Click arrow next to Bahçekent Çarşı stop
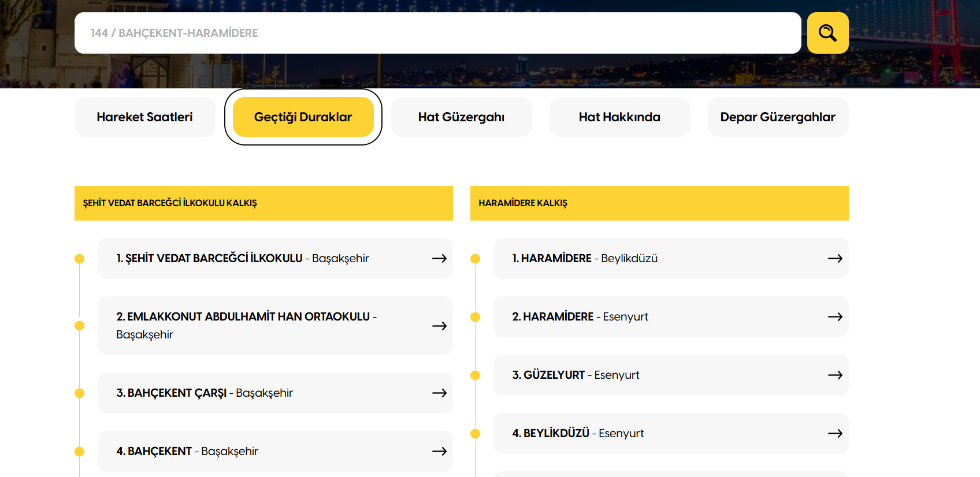 click(439, 393)
